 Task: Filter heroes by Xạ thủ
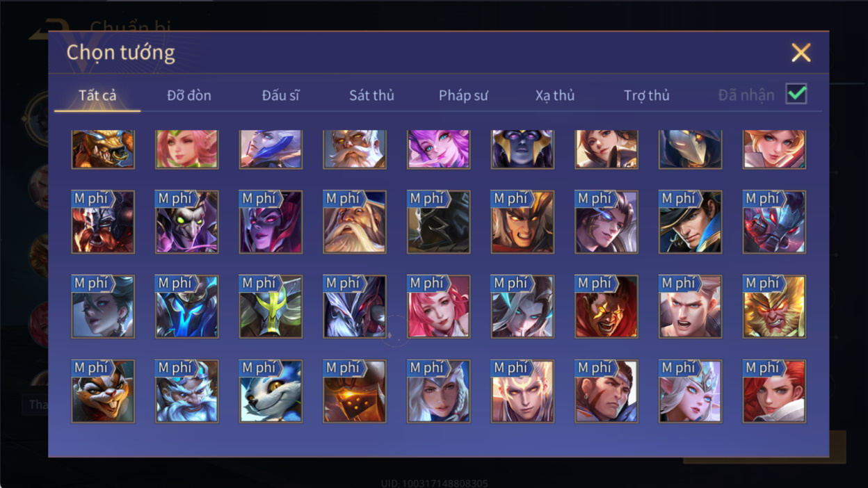coord(555,95)
